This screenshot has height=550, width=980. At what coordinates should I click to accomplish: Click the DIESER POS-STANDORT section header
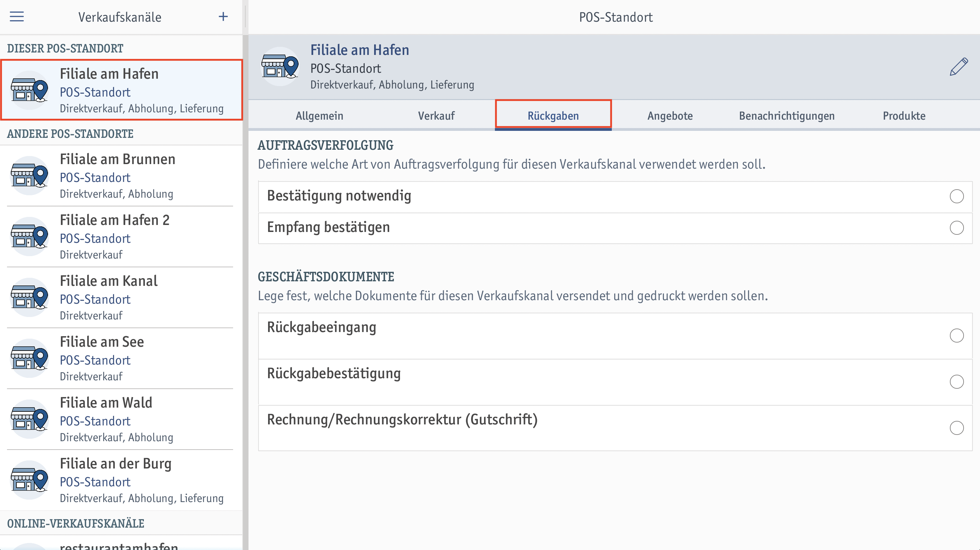coord(65,49)
